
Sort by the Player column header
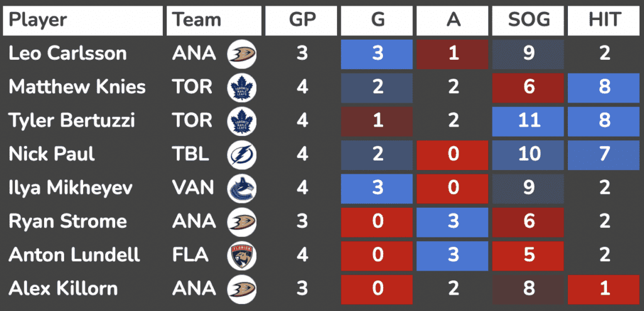pos(83,20)
